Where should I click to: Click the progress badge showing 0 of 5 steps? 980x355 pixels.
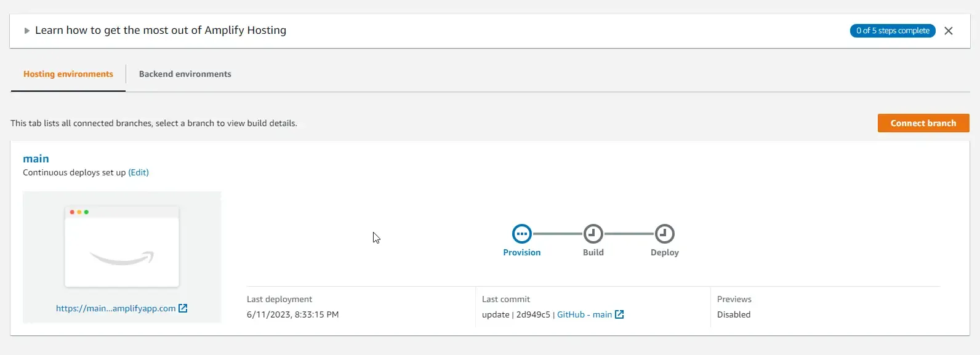coord(893,30)
